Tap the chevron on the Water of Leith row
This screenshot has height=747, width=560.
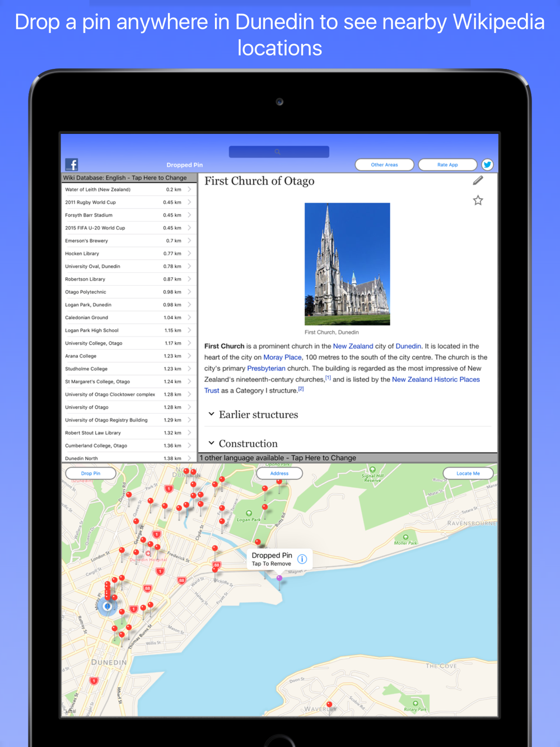click(189, 189)
